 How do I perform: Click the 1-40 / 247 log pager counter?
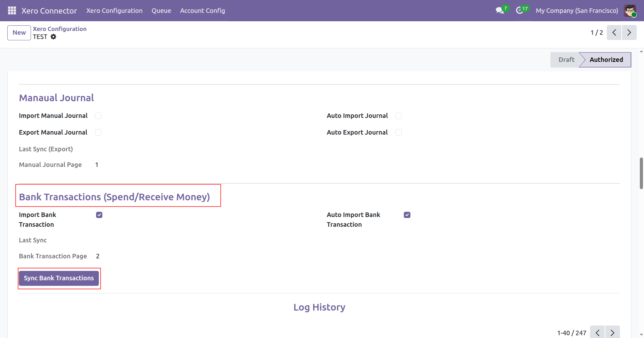pos(572,333)
